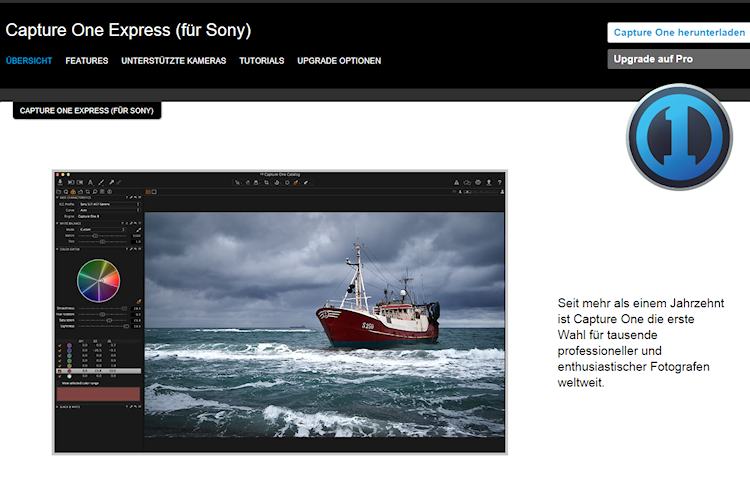Toggle checkmark of the purple color range row
This screenshot has height=490, width=750.
pos(60,345)
